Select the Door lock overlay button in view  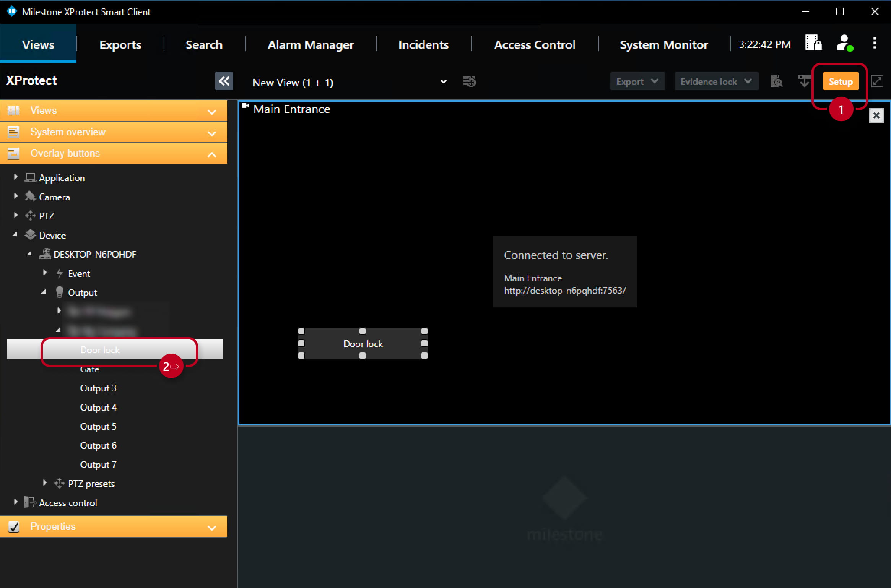[363, 344]
